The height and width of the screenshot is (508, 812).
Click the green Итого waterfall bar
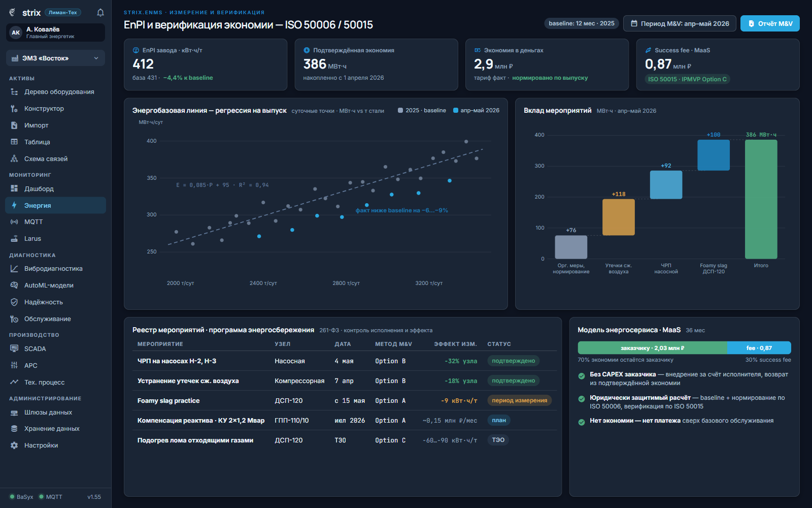pyautogui.click(x=761, y=199)
